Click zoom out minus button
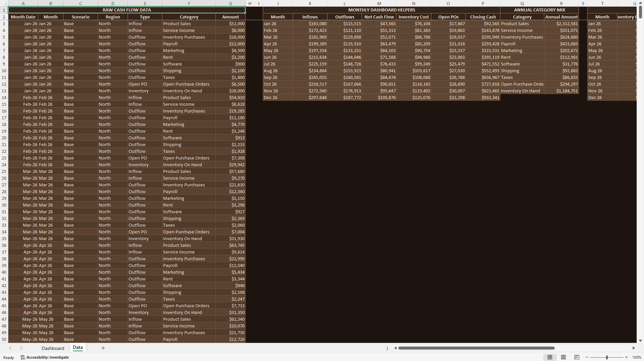Screen dimensions: 644x361 coord(587,357)
